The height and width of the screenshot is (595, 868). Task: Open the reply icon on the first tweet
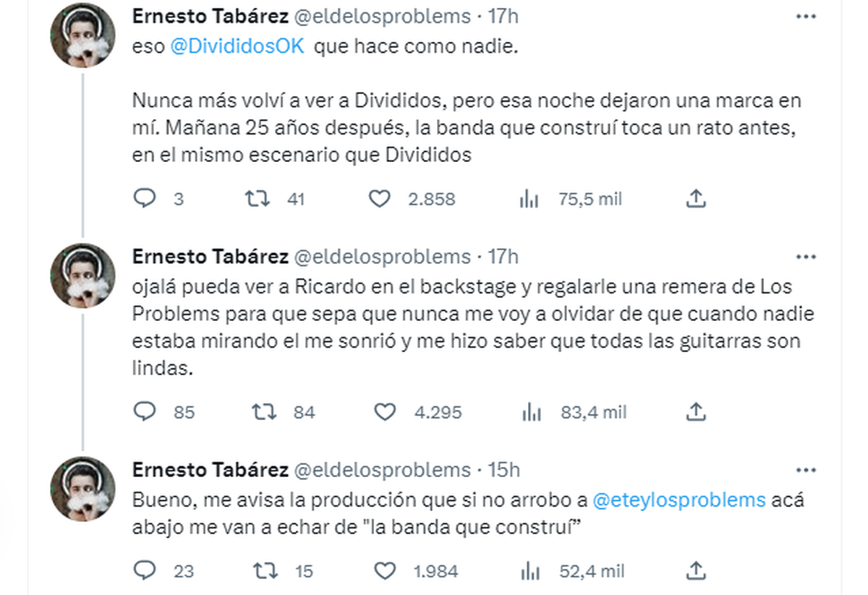pos(145,198)
